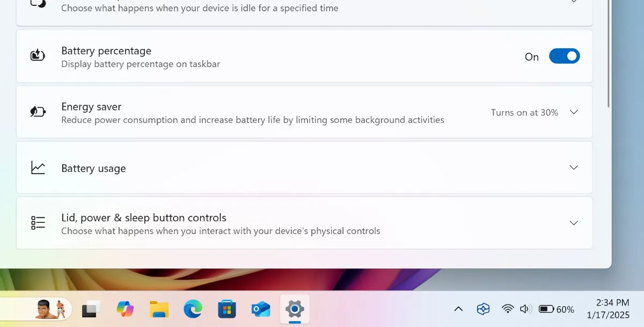The height and width of the screenshot is (327, 644).
Task: Expand the Energy saver section chevron
Action: [573, 112]
